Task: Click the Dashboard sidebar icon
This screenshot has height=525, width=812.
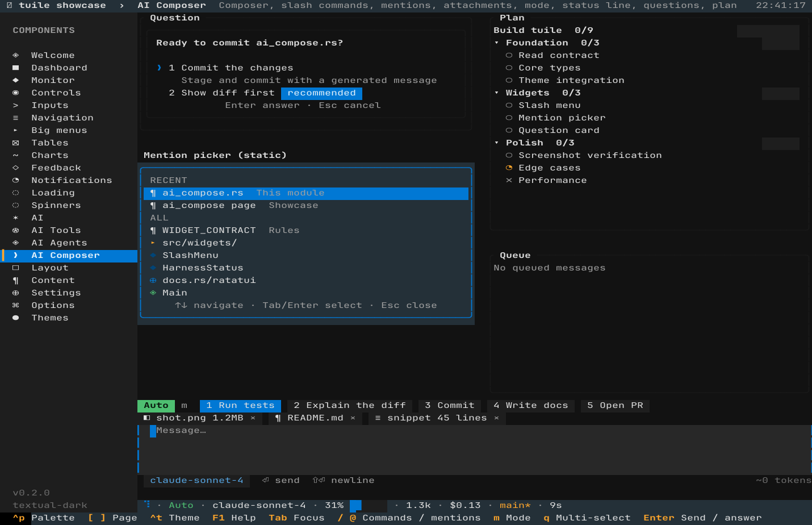Action: coord(15,68)
